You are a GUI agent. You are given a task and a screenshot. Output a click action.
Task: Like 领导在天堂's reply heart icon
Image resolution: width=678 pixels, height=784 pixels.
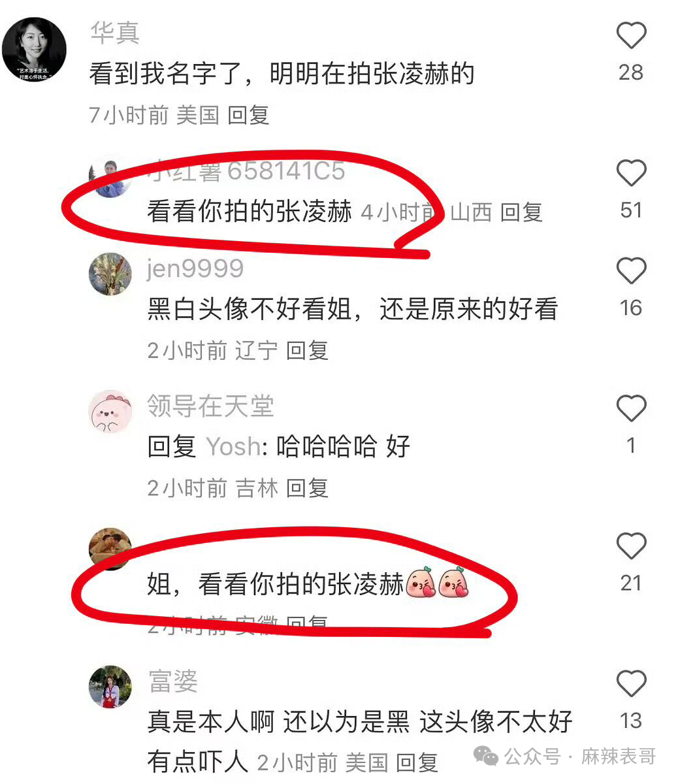tap(631, 408)
